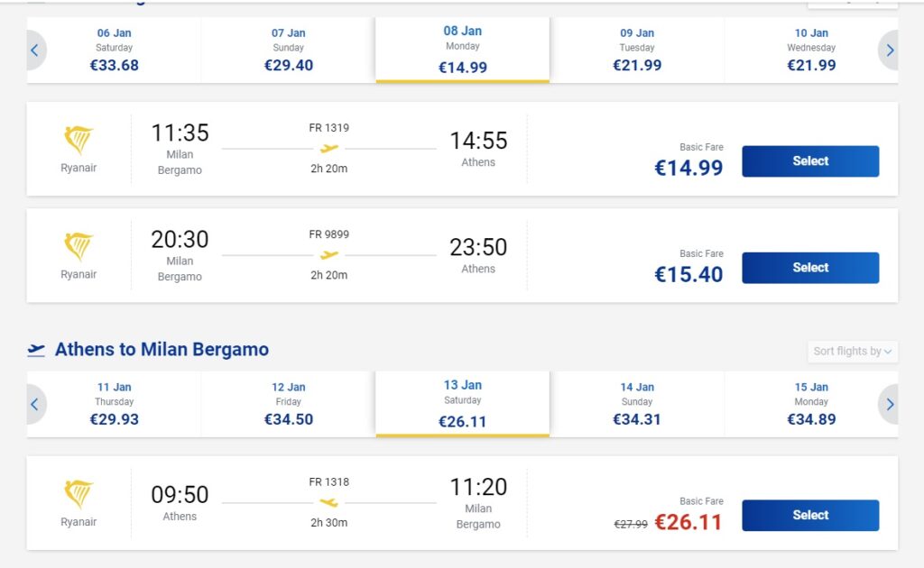924x568 pixels.
Task: Switch to the 06 Jan Saturday fare
Action: (x=115, y=50)
